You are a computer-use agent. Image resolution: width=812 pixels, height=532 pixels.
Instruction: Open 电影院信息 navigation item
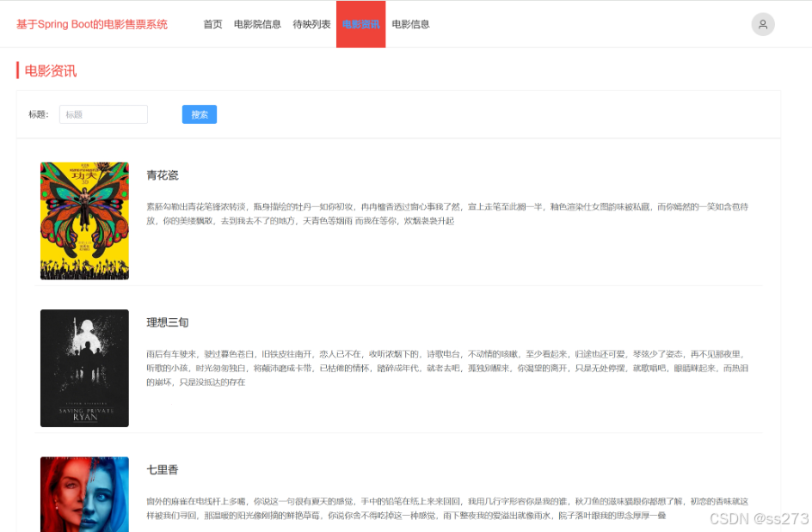(257, 24)
